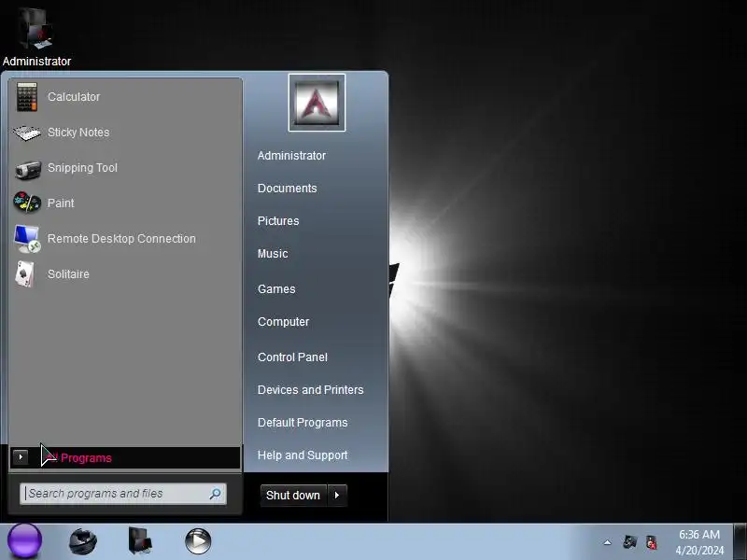Open Help and Support
This screenshot has width=747, height=560.
pos(303,455)
